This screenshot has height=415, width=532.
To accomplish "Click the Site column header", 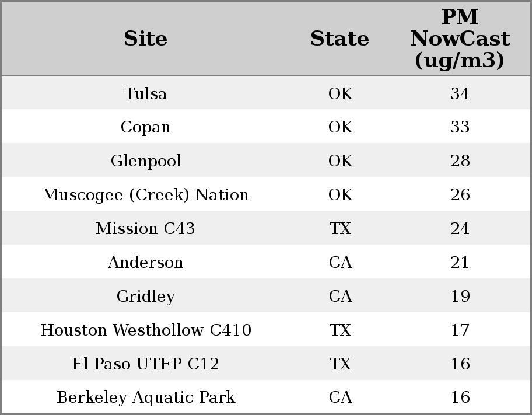I will (x=145, y=39).
